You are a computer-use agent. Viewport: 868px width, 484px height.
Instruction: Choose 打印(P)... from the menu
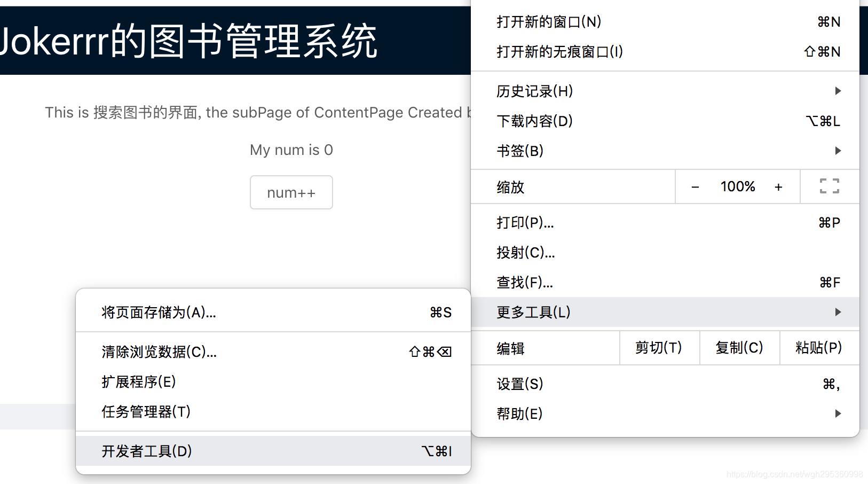pyautogui.click(x=665, y=223)
